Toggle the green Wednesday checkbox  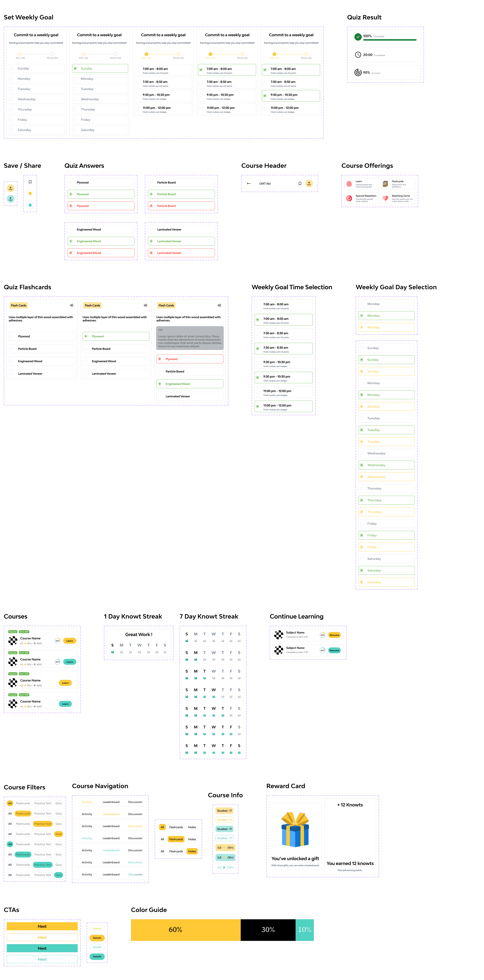click(362, 465)
